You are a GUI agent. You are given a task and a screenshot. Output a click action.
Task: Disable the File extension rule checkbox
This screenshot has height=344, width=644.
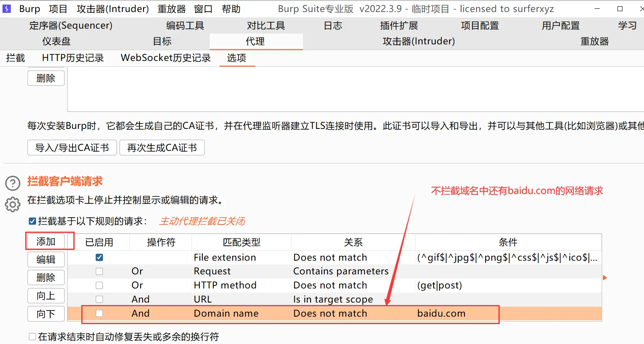click(99, 257)
